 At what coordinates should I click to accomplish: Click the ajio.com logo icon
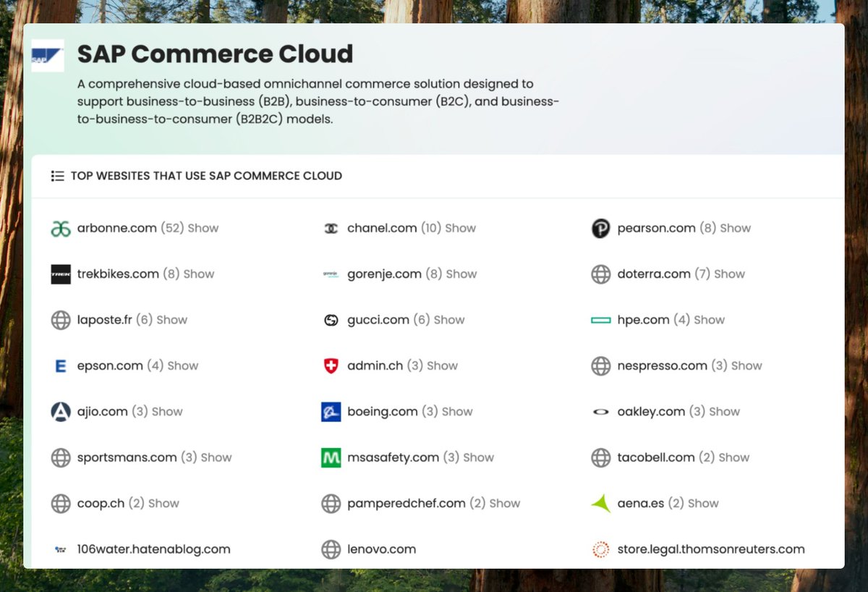point(61,412)
